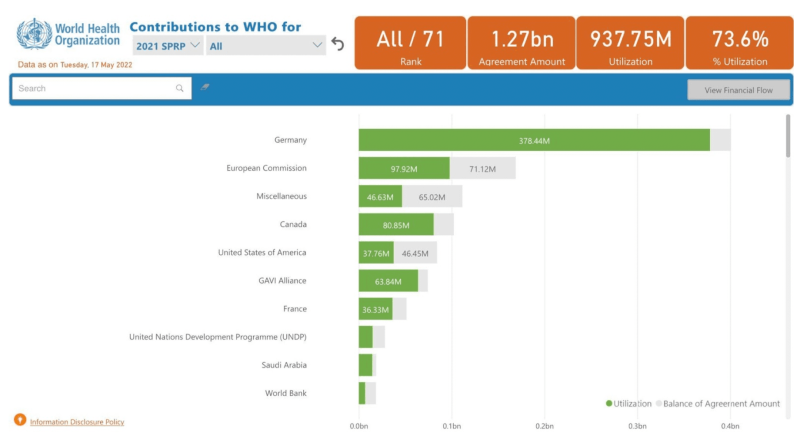Click Balance of Agreement Amount legend dot
The width and height of the screenshot is (800, 443).
(659, 403)
